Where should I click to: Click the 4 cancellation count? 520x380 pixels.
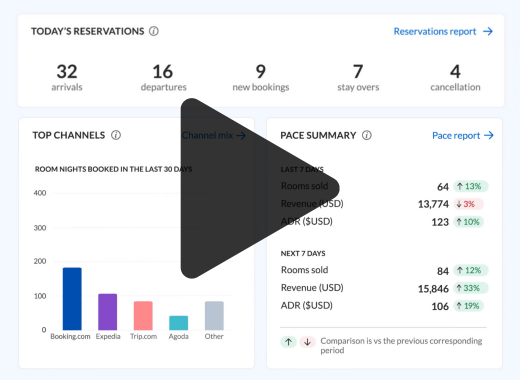tap(455, 71)
